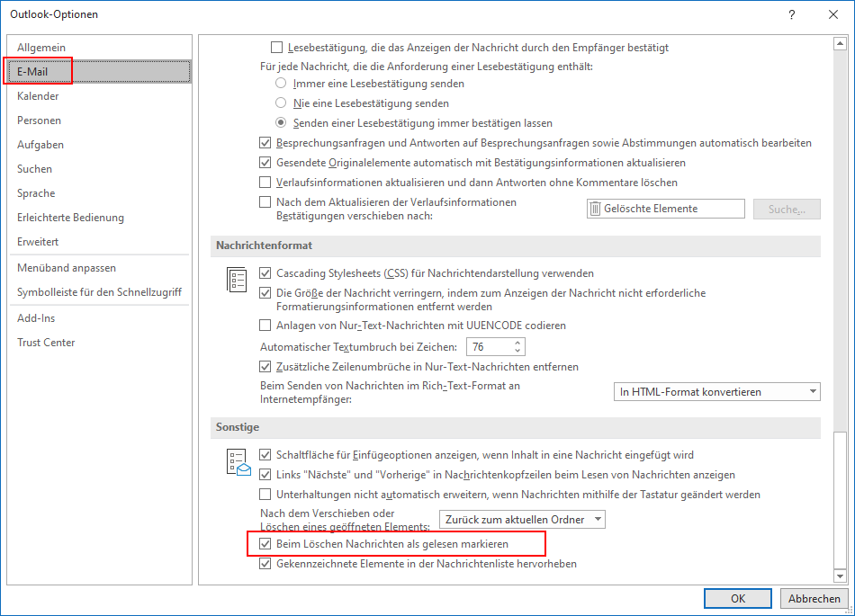Open Menüband anpassen settings
Viewport: 855px width, 616px height.
coord(99,267)
